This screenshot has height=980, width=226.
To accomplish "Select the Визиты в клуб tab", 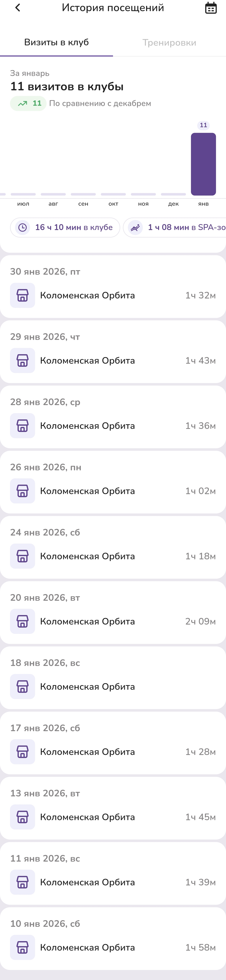I will (x=56, y=42).
